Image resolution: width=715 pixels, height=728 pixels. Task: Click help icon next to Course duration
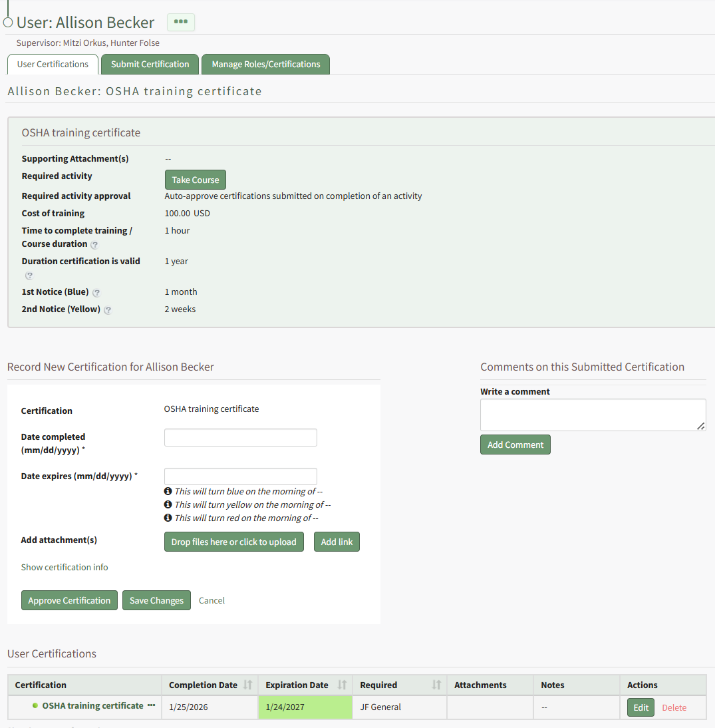coord(94,245)
